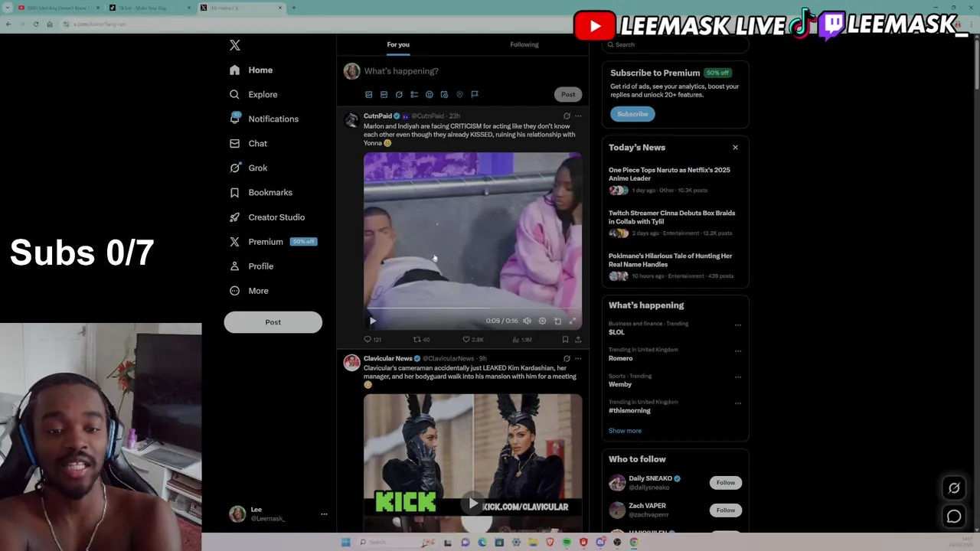Schedule the post with calendar icon
Image resolution: width=980 pixels, height=551 pixels.
tap(444, 94)
